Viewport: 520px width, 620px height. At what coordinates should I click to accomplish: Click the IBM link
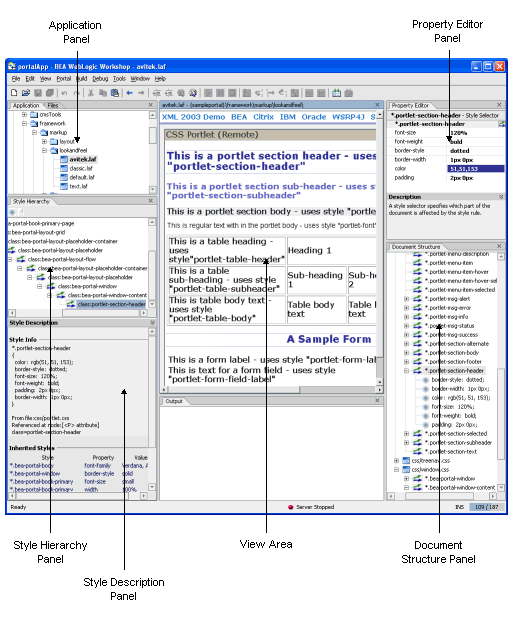point(287,117)
